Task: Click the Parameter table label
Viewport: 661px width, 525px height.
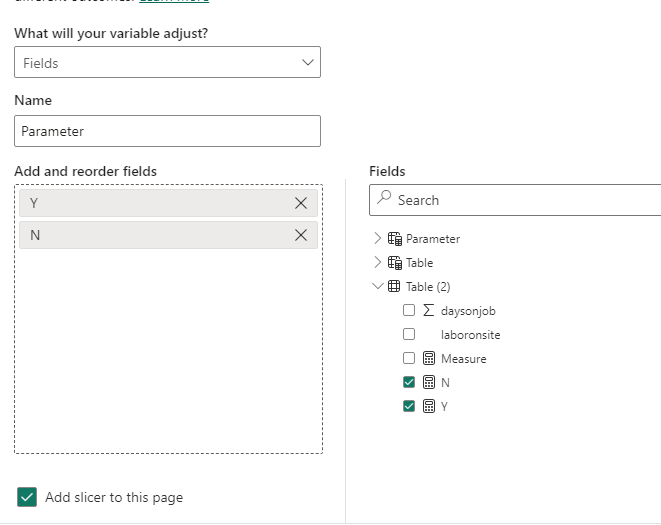Action: click(x=433, y=239)
